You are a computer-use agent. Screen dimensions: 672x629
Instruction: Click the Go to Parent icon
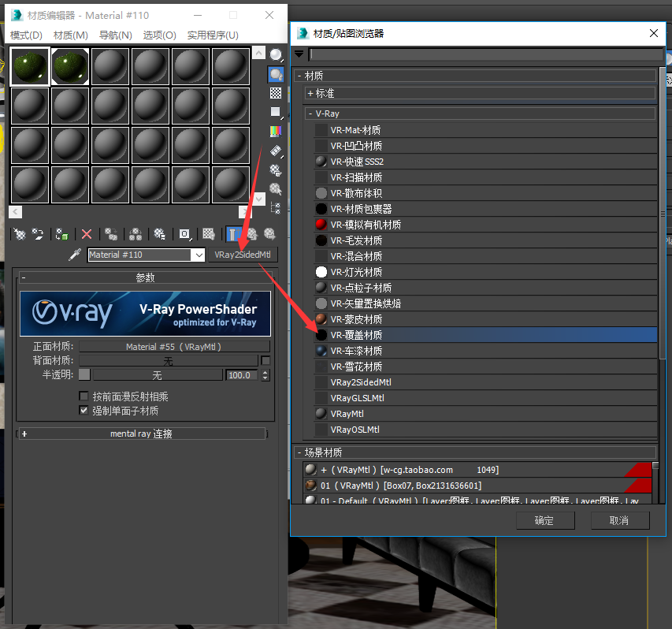click(x=252, y=234)
